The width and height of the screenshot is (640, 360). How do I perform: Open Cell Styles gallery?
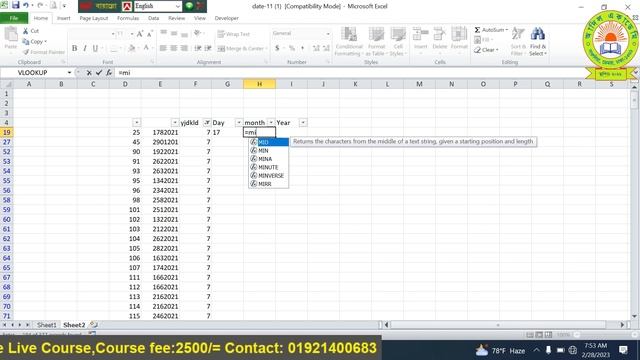pyautogui.click(x=398, y=41)
